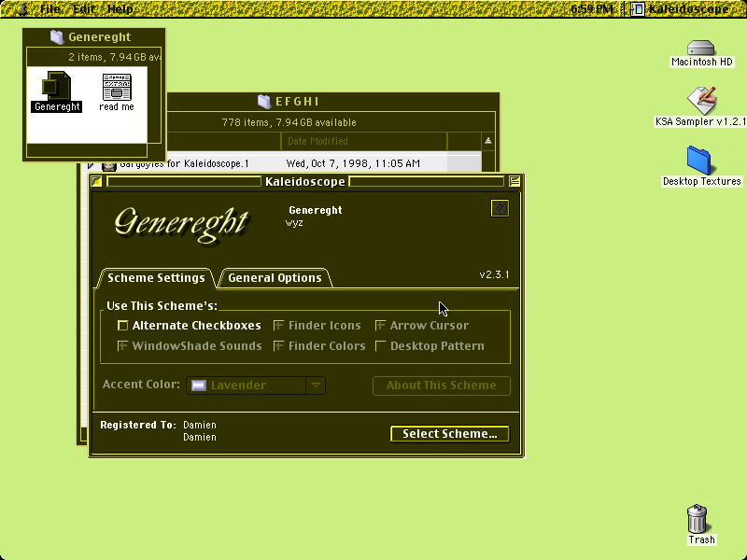Click the Genereght window title folder icon
Screen dimensions: 747x560
coord(57,37)
